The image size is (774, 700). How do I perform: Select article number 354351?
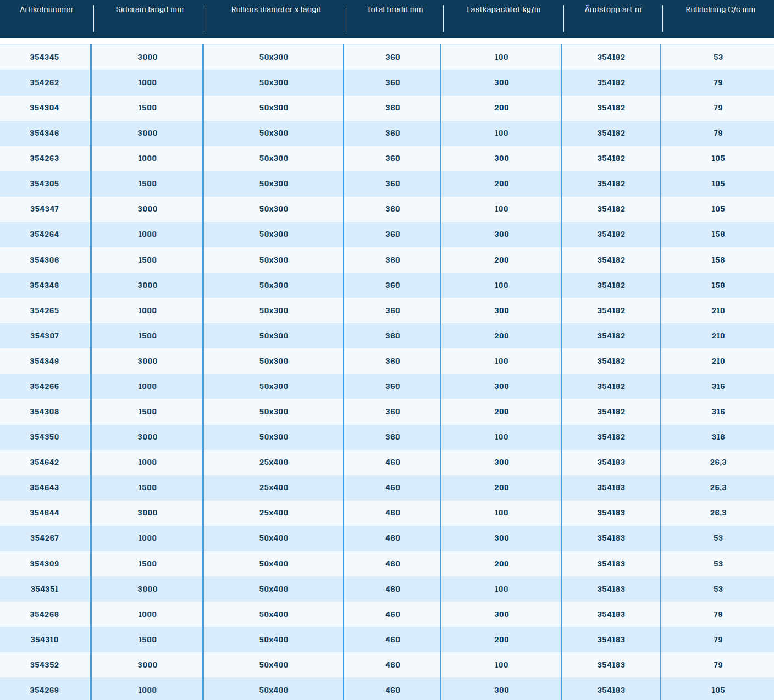[x=45, y=589]
